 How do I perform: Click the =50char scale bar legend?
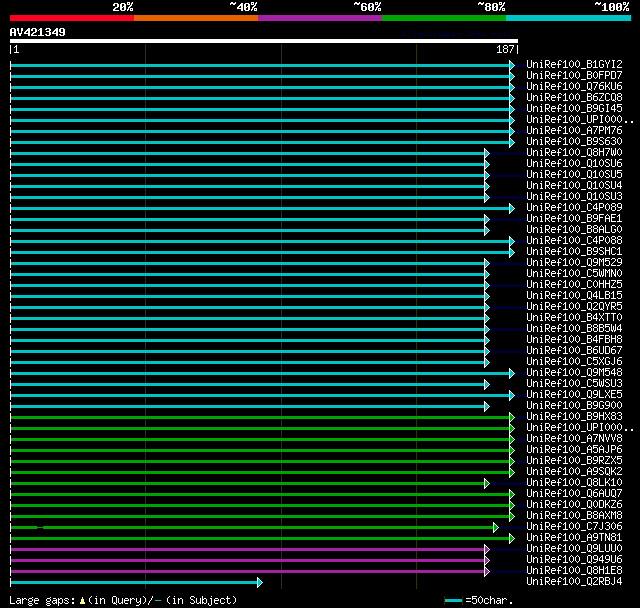[478, 600]
